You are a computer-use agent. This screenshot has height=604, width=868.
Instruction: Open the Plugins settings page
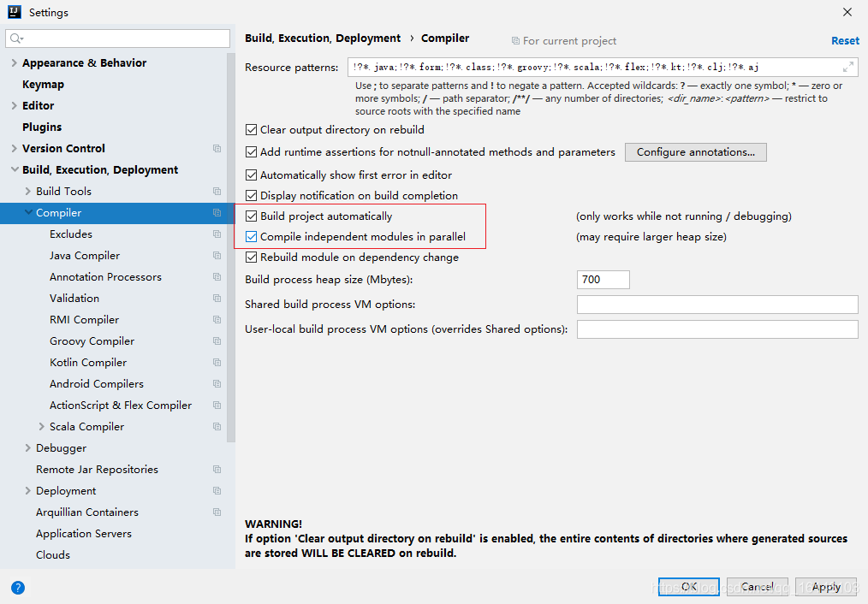pyautogui.click(x=42, y=127)
